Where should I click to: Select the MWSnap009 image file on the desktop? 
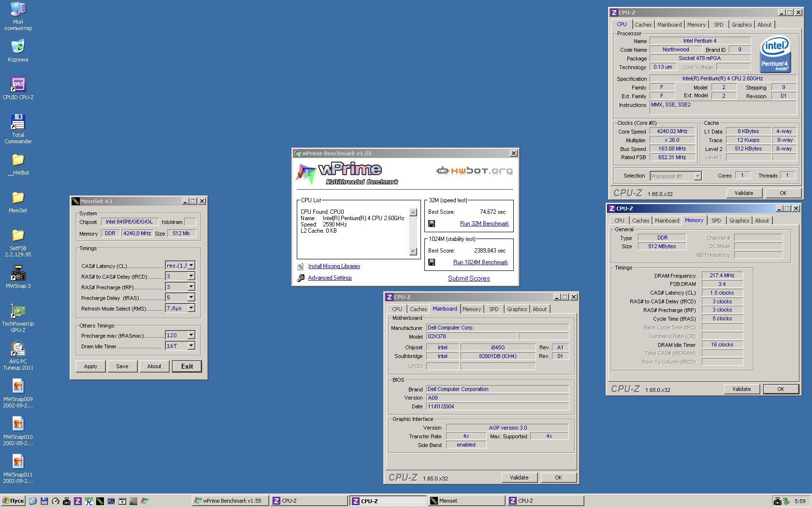point(18,393)
